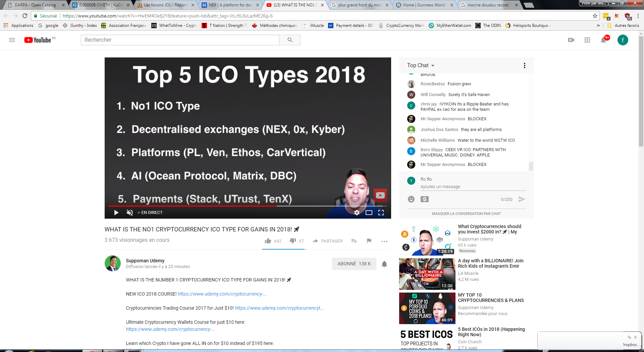Reload the page
This screenshot has height=352, width=644.
(25, 16)
